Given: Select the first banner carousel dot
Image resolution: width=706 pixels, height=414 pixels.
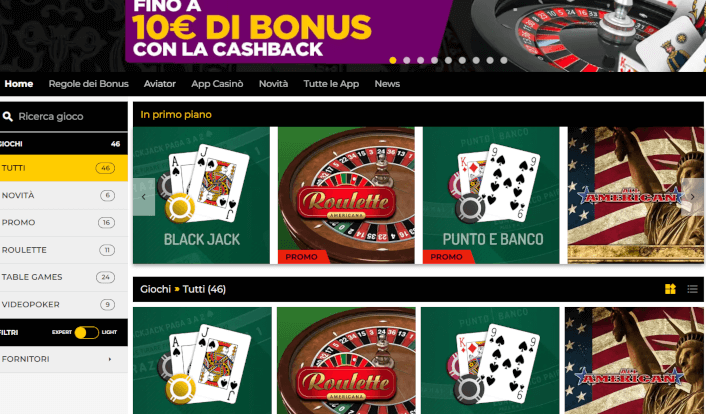Looking at the screenshot, I should 393,60.
